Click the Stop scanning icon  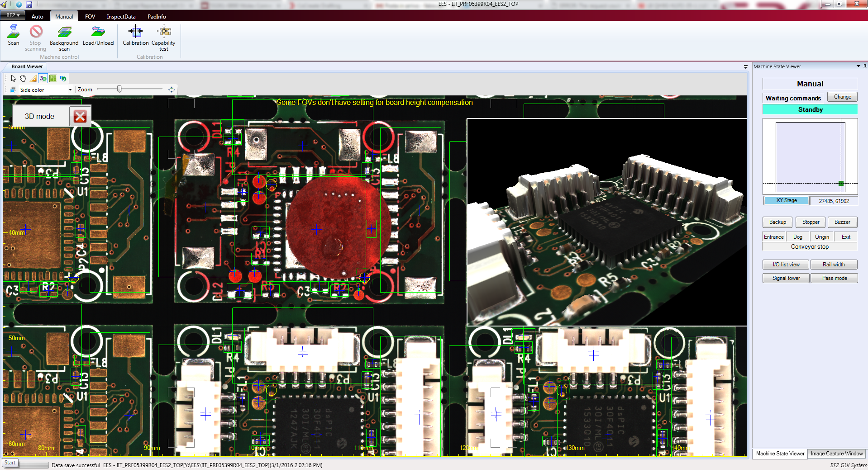point(36,32)
